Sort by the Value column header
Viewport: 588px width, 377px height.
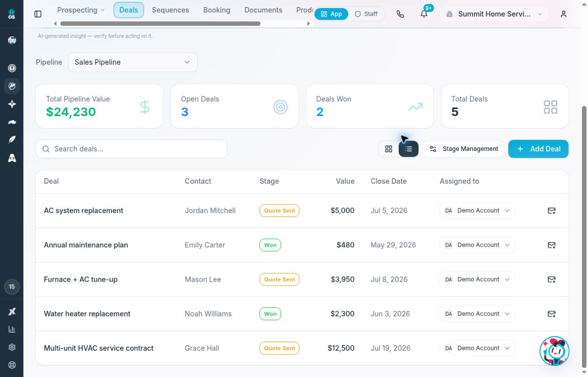coord(345,181)
